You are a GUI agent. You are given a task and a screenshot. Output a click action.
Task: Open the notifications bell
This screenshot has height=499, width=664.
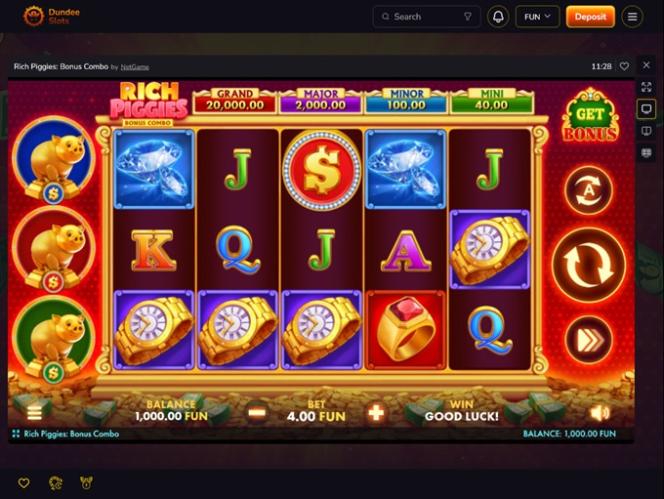[498, 17]
